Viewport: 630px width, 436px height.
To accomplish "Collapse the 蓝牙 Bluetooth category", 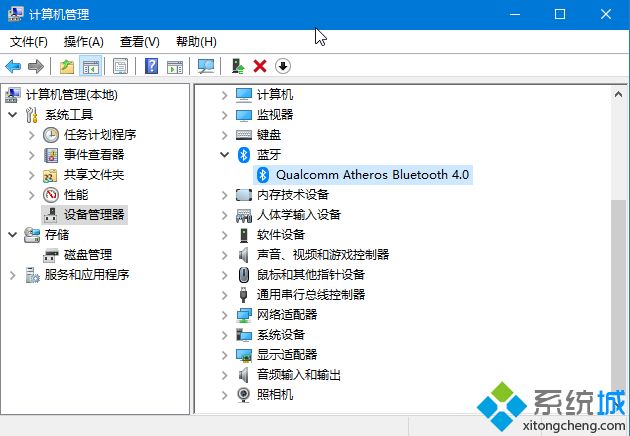I will coord(225,155).
